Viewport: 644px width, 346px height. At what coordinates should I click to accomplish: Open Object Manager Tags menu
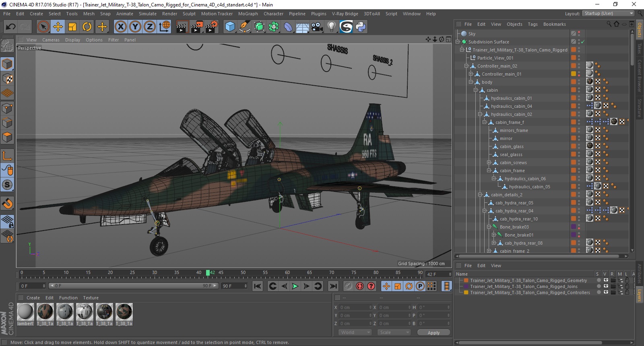click(533, 24)
